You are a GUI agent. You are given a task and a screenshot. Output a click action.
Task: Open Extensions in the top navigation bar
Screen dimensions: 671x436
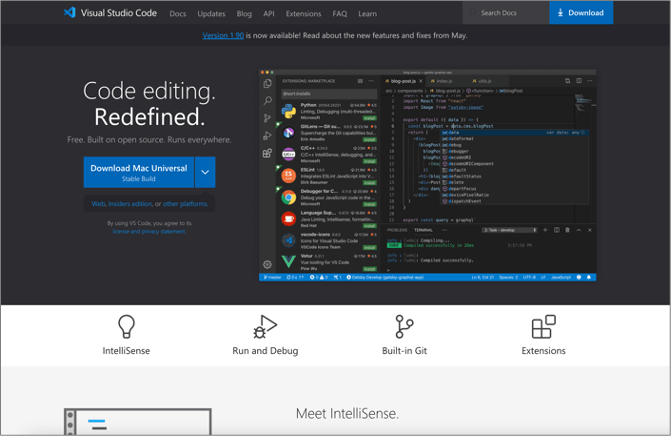(303, 14)
